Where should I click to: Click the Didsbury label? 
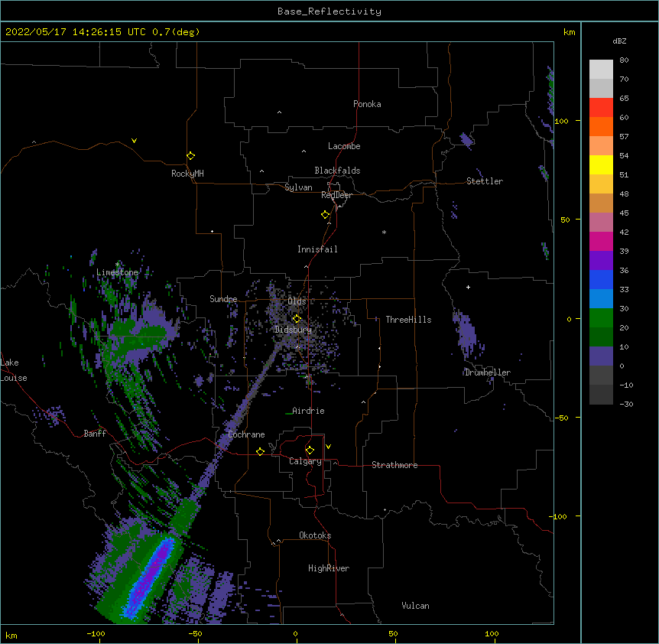[x=293, y=330]
